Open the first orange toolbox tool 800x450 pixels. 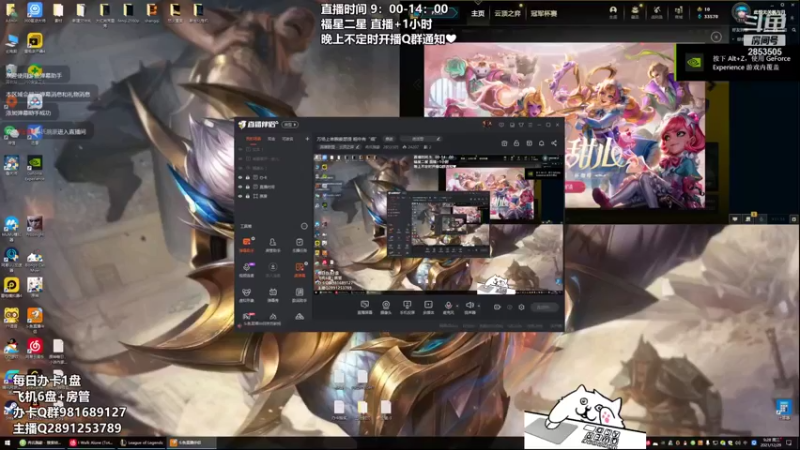[x=246, y=244]
